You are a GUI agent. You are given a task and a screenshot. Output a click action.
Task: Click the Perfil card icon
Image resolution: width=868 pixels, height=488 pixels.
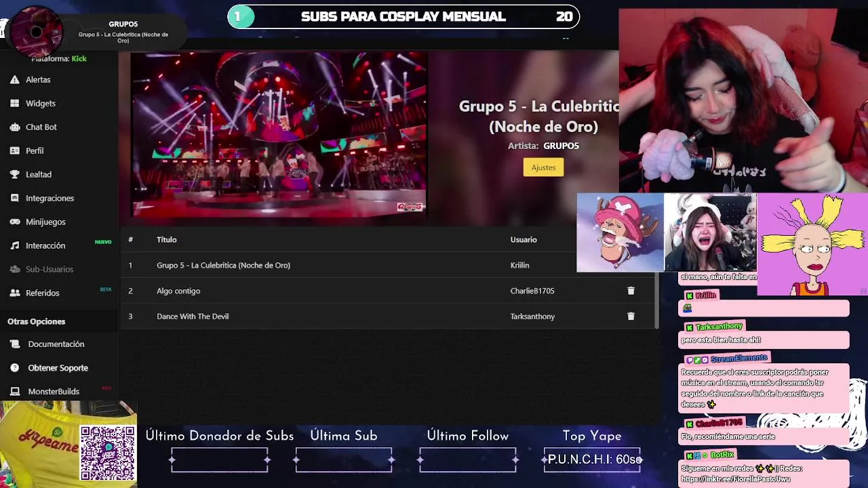[14, 151]
